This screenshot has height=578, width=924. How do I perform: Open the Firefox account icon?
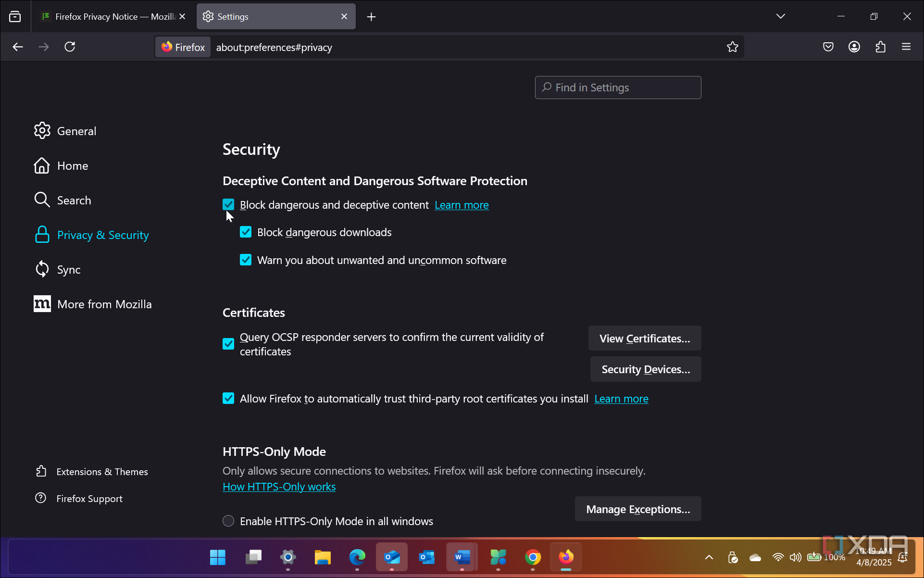pyautogui.click(x=854, y=47)
